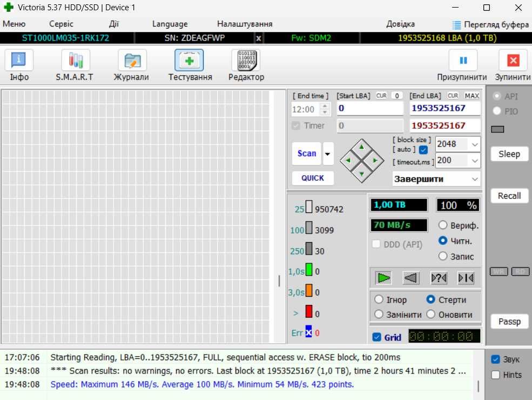The width and height of the screenshot is (532, 400).
Task: Expand the Scan button dropdown arrow
Action: coord(328,154)
